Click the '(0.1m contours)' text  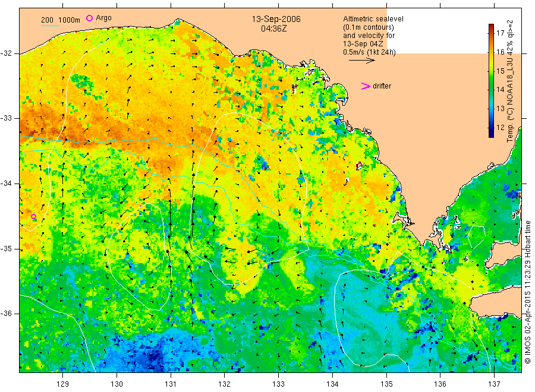pyautogui.click(x=368, y=27)
